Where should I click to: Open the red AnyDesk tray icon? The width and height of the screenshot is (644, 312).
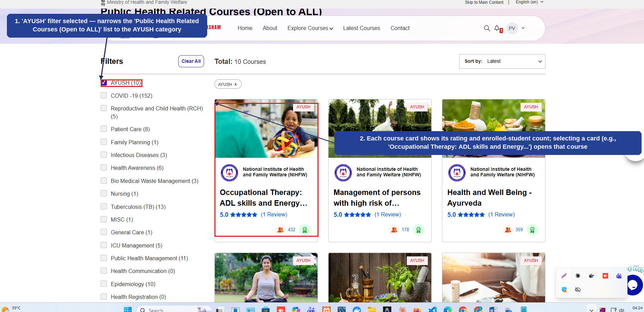coord(605,276)
